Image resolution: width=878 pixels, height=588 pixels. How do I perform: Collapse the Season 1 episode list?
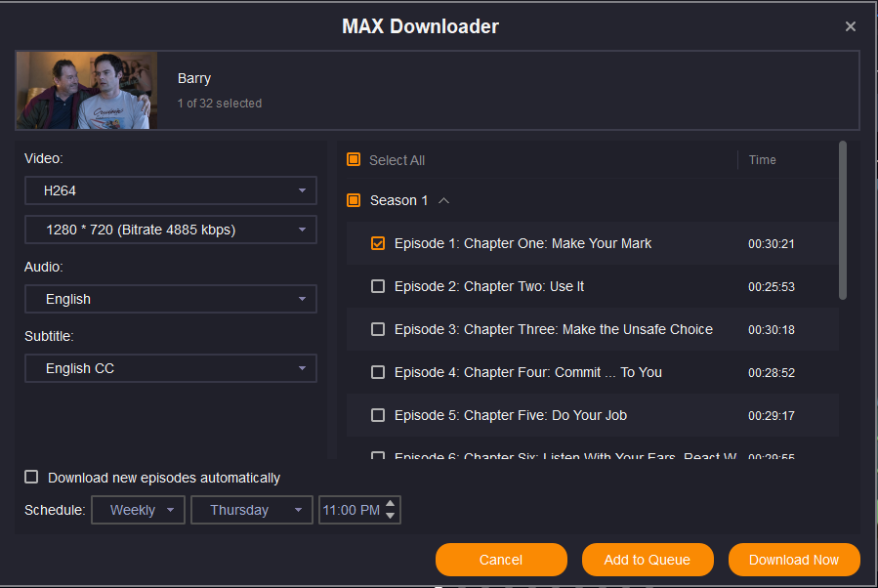click(444, 200)
